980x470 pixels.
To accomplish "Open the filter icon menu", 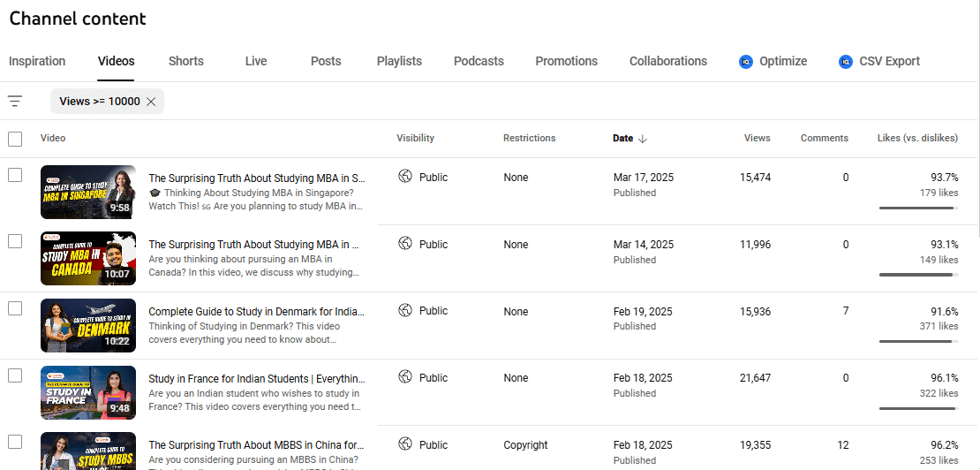I will tap(15, 102).
